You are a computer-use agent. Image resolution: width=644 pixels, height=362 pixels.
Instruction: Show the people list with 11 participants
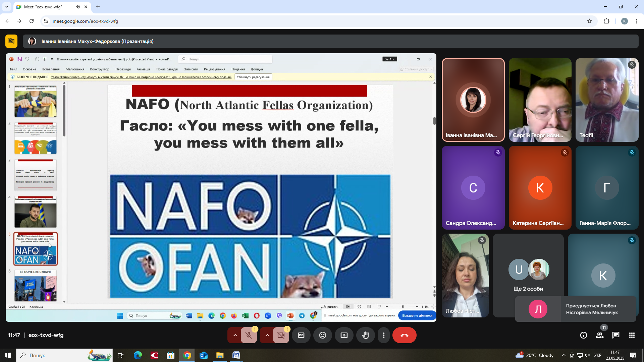[x=600, y=335]
